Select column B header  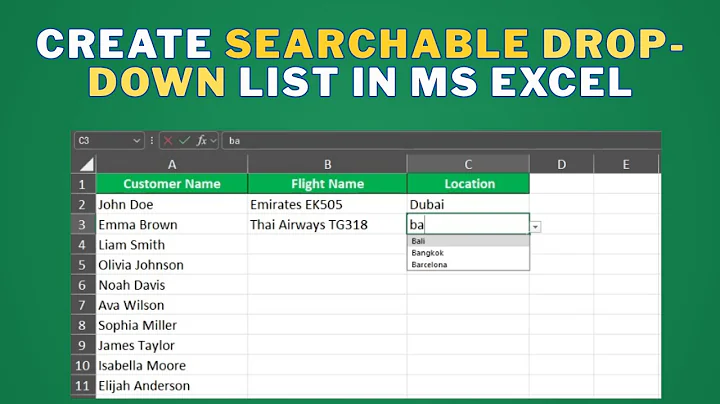tap(327, 164)
